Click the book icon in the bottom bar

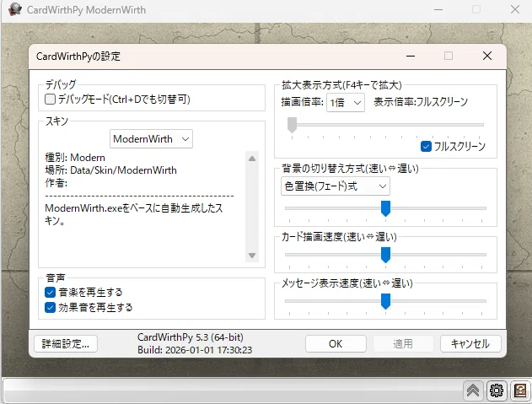point(520,391)
